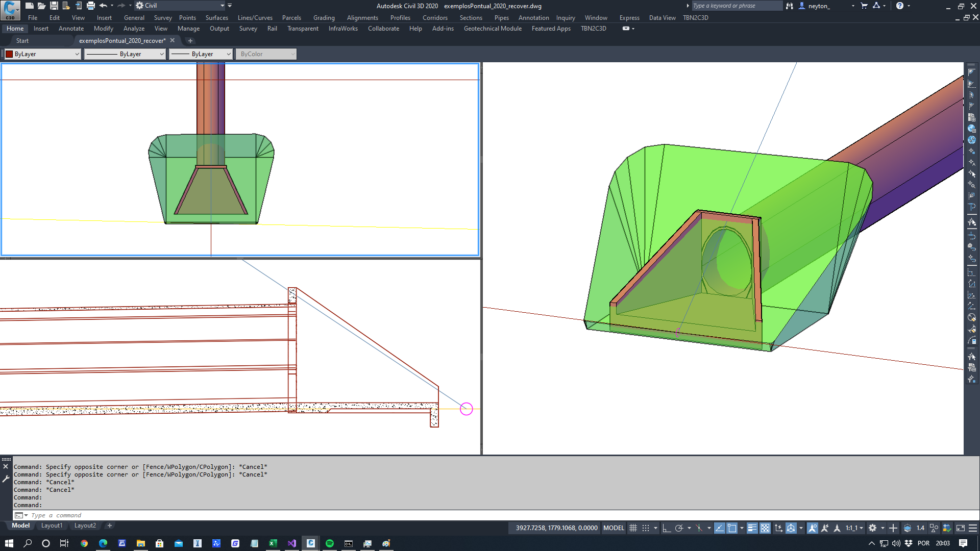Click the Undo arrow icon
The width and height of the screenshot is (980, 551).
(103, 6)
